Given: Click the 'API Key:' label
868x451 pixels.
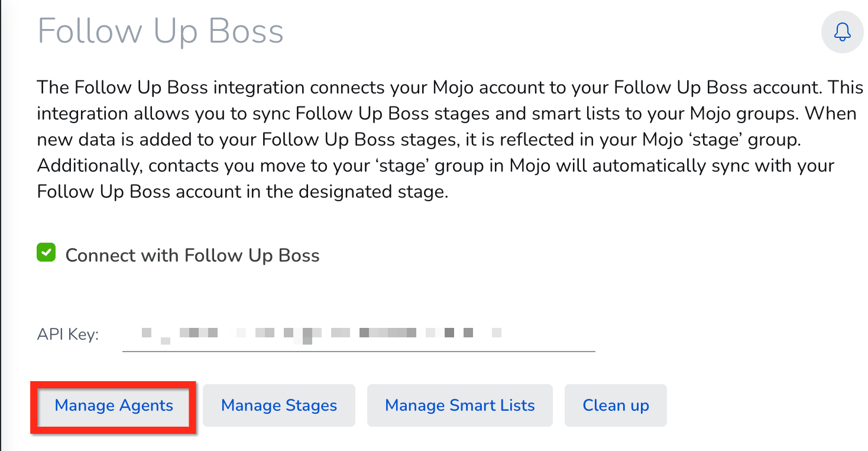Looking at the screenshot, I should click(x=67, y=334).
